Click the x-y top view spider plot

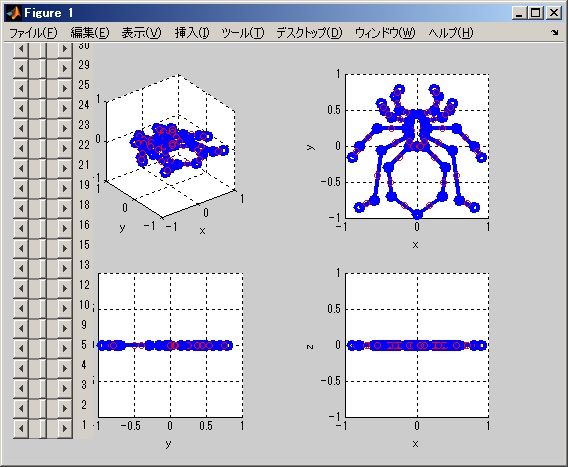point(417,146)
